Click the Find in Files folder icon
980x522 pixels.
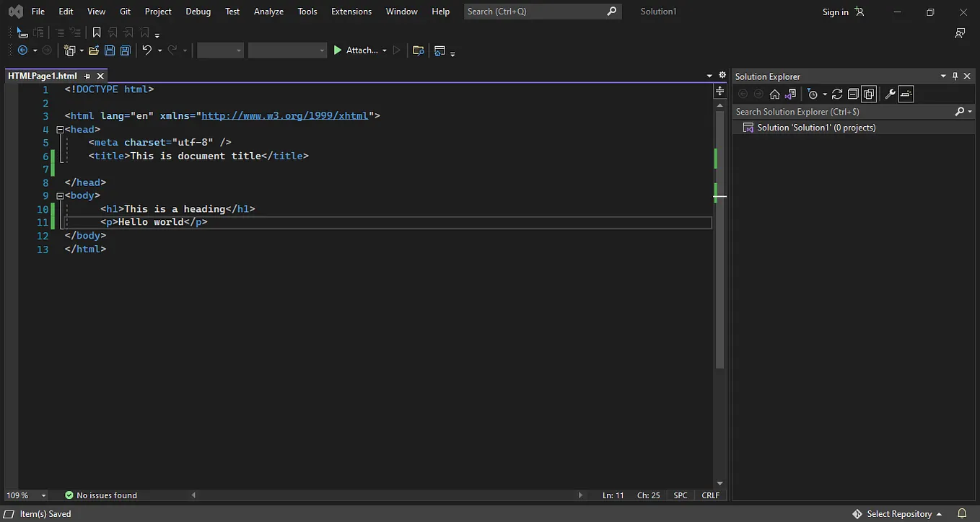coord(418,50)
